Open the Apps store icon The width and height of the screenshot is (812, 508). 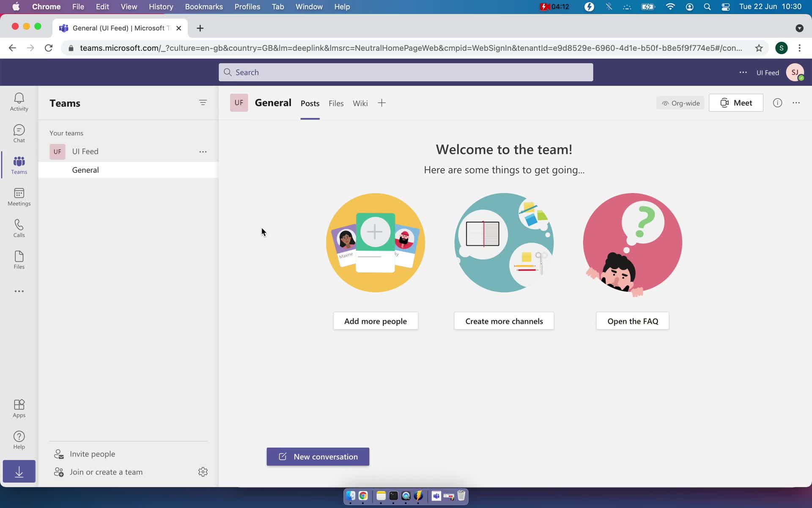coord(19,409)
